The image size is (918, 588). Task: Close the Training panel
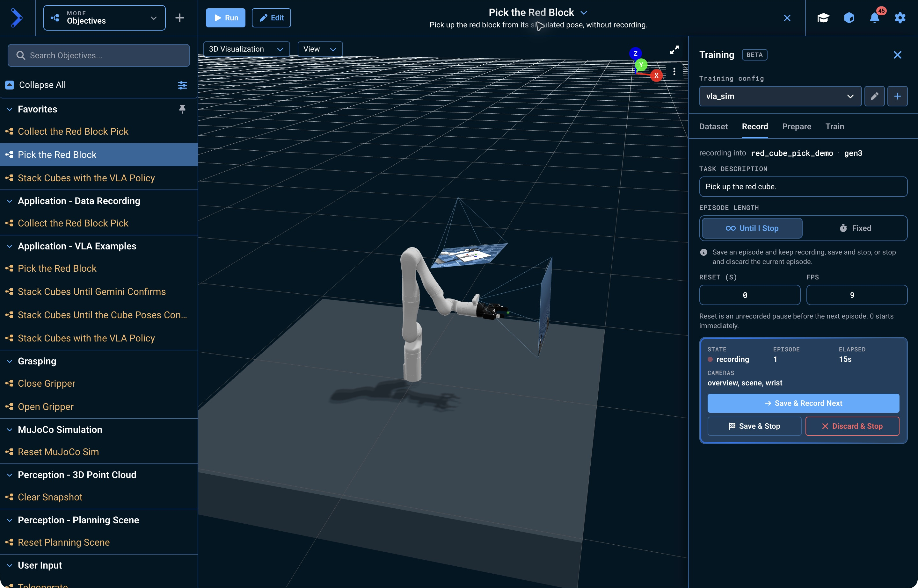pyautogui.click(x=897, y=55)
